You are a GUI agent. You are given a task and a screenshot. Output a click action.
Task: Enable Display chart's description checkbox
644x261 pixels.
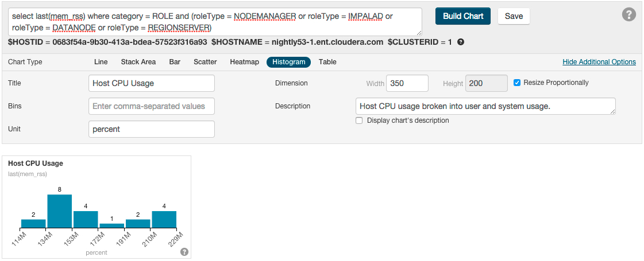(359, 120)
